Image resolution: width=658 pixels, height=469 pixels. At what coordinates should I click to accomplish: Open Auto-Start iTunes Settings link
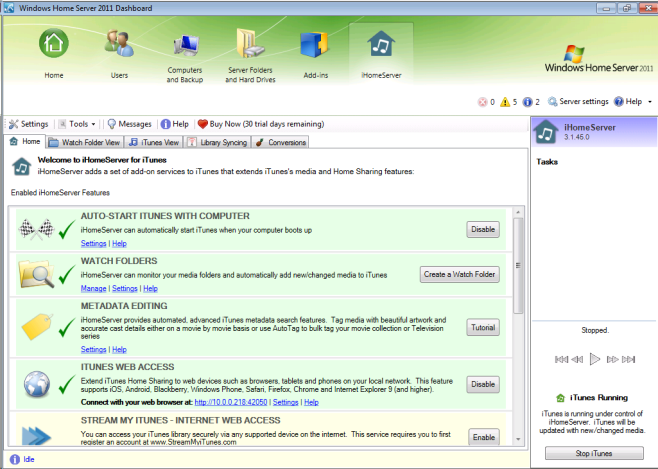pyautogui.click(x=94, y=244)
